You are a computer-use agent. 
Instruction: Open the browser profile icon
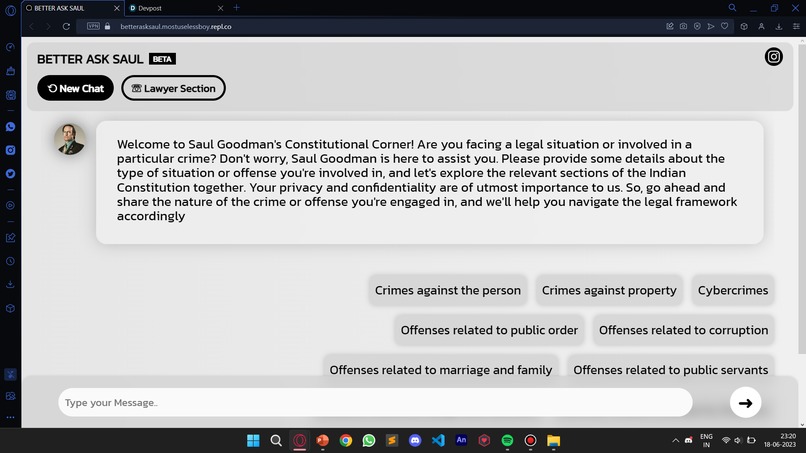tap(761, 26)
